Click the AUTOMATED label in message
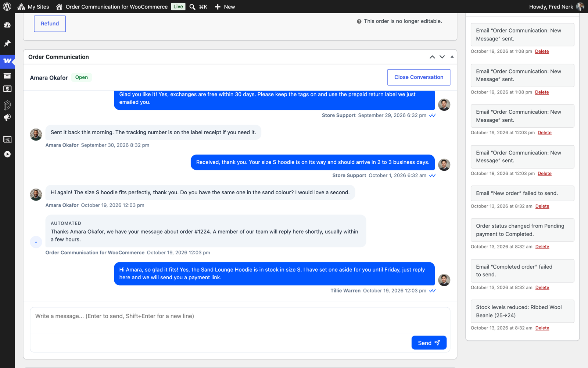 tap(66, 223)
